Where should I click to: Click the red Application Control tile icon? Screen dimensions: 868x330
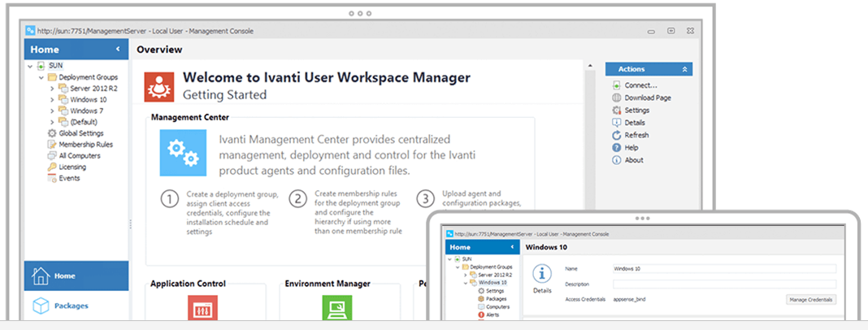[x=202, y=308]
